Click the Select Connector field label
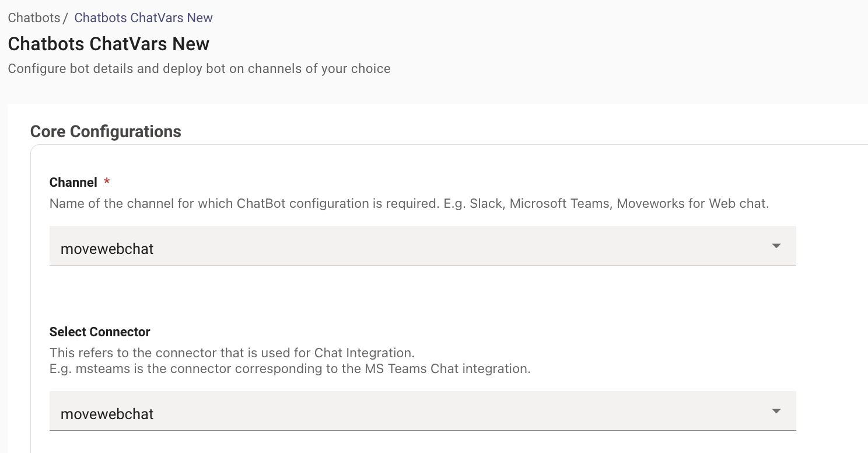The image size is (868, 453). click(100, 332)
